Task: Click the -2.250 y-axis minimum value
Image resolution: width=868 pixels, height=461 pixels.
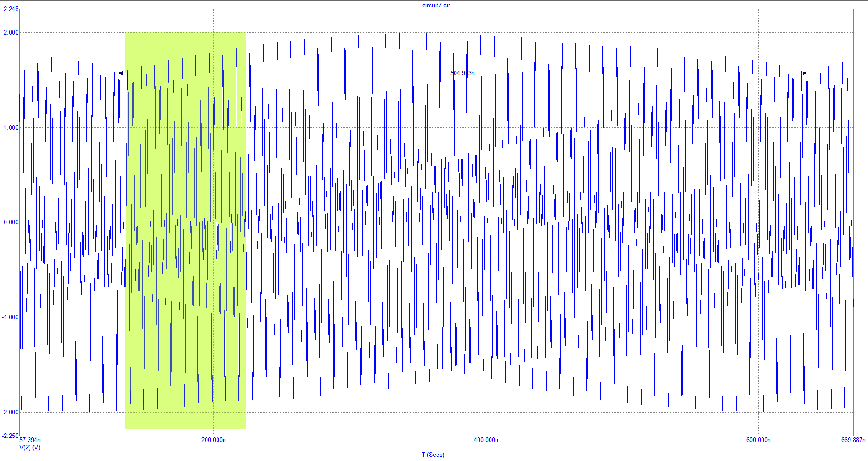Action: (x=10, y=436)
